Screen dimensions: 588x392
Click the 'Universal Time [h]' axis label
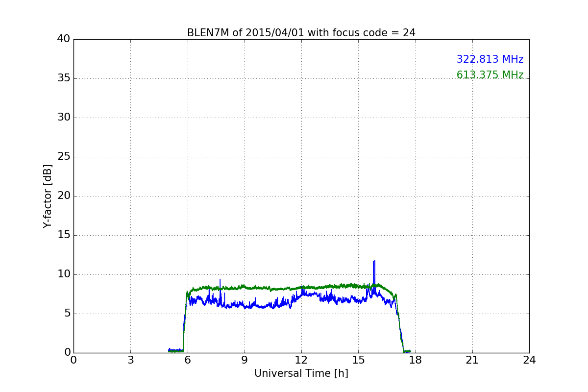pyautogui.click(x=301, y=373)
